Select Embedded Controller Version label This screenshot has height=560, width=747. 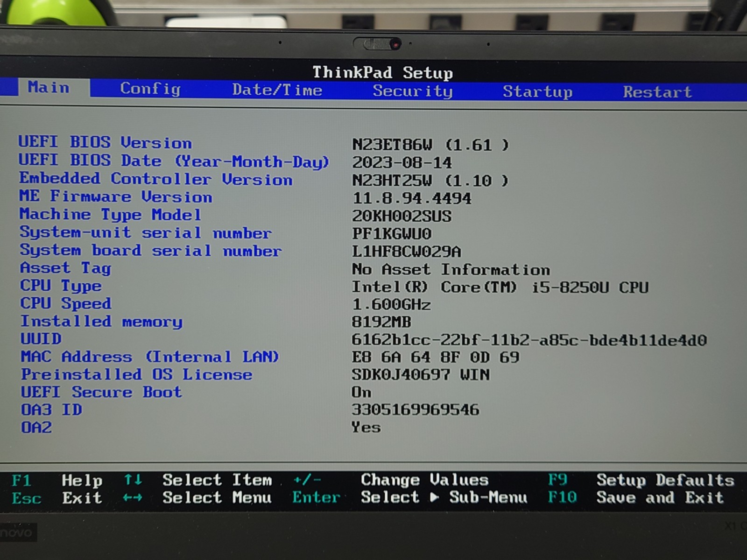tap(156, 179)
